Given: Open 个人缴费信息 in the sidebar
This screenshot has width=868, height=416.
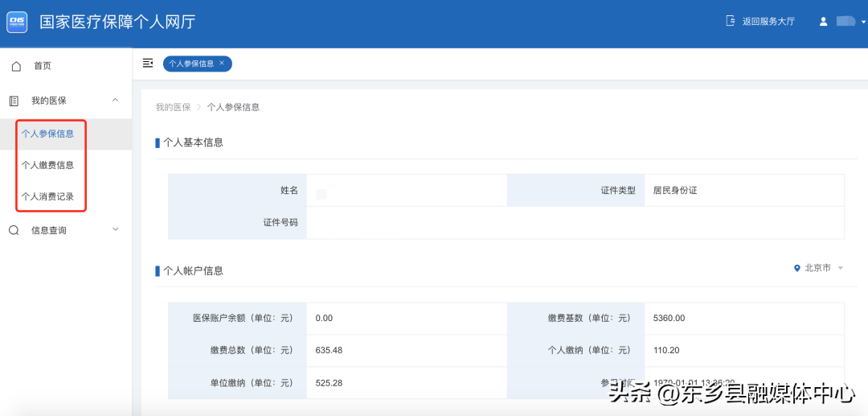Looking at the screenshot, I should pos(47,165).
